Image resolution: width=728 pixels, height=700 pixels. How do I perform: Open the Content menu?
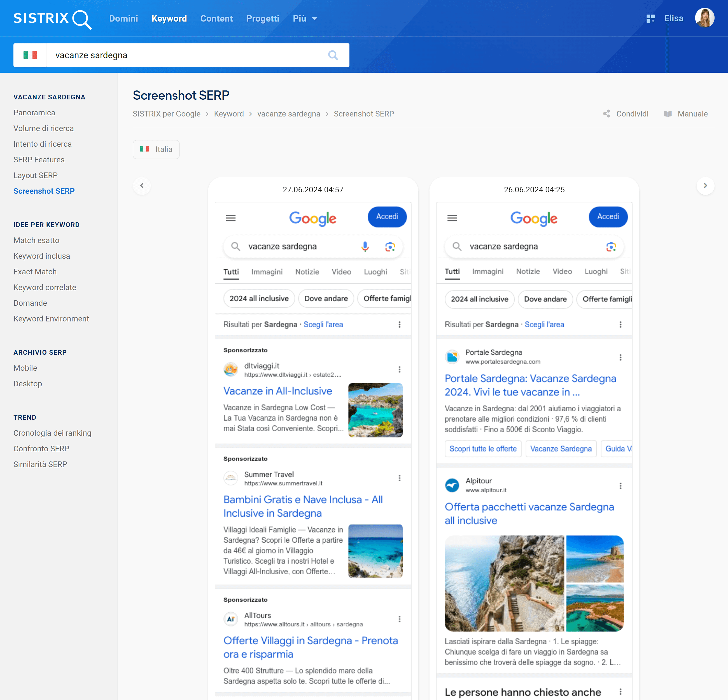[216, 18]
